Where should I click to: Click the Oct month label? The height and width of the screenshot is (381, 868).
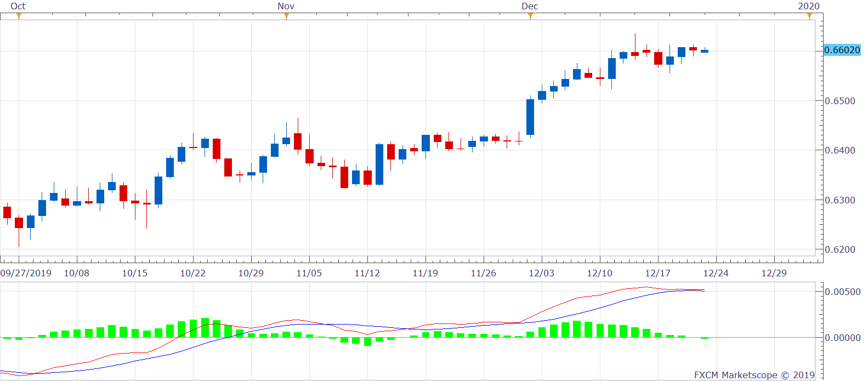coord(18,6)
